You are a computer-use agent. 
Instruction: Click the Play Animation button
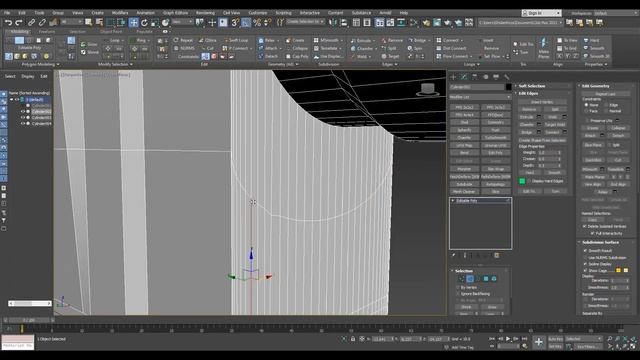(508, 339)
